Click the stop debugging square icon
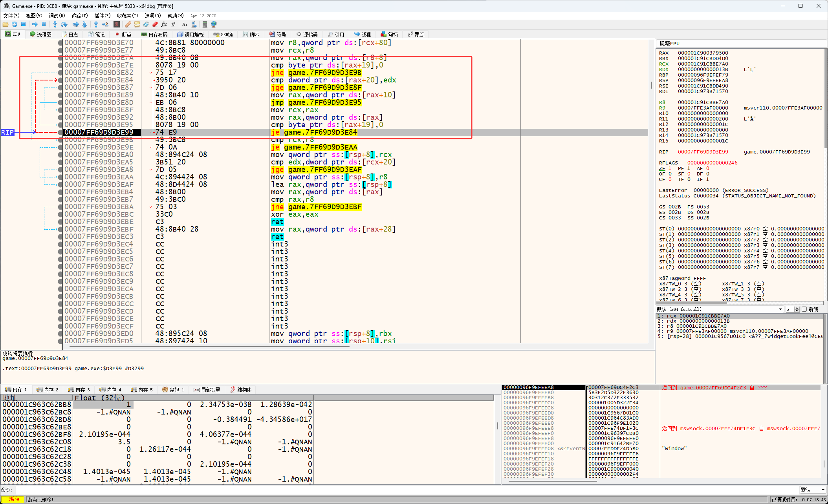Screen dimensions: 828x504 [x=23, y=24]
